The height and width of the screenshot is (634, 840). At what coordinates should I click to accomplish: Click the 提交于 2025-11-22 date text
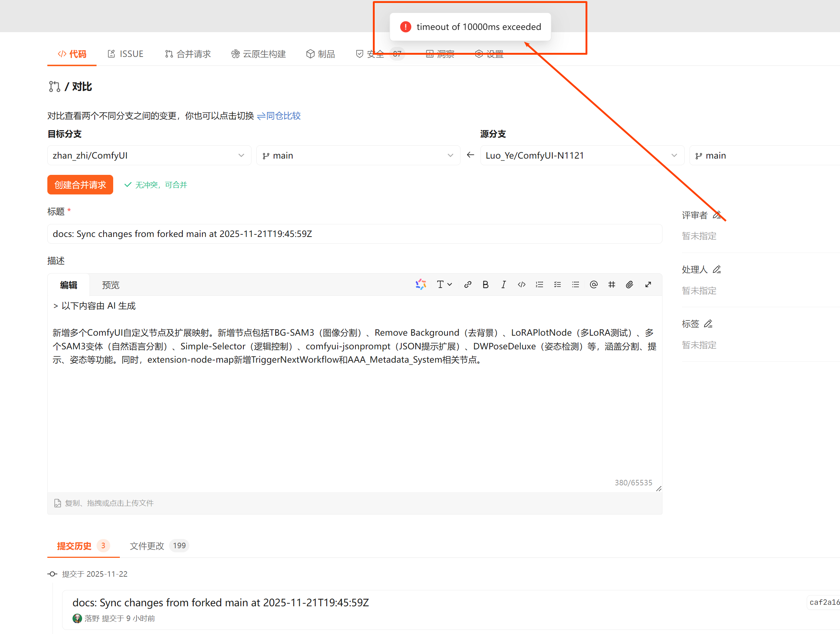pos(95,574)
